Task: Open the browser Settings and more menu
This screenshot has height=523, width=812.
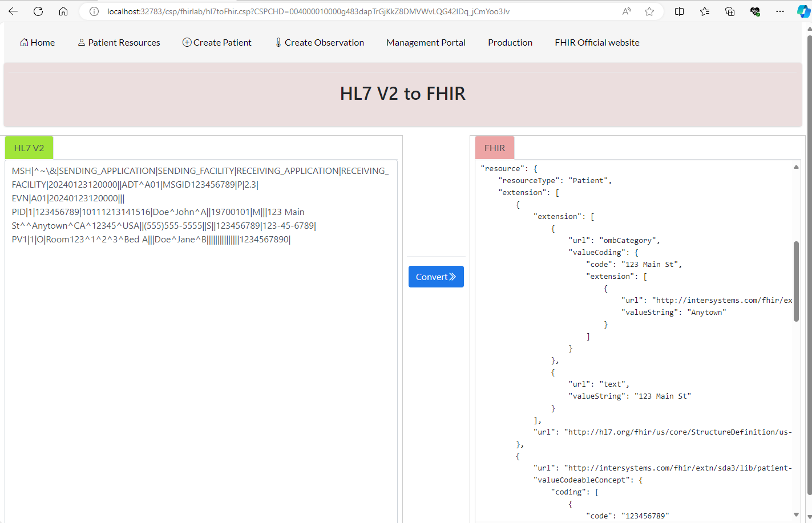Action: coord(780,11)
